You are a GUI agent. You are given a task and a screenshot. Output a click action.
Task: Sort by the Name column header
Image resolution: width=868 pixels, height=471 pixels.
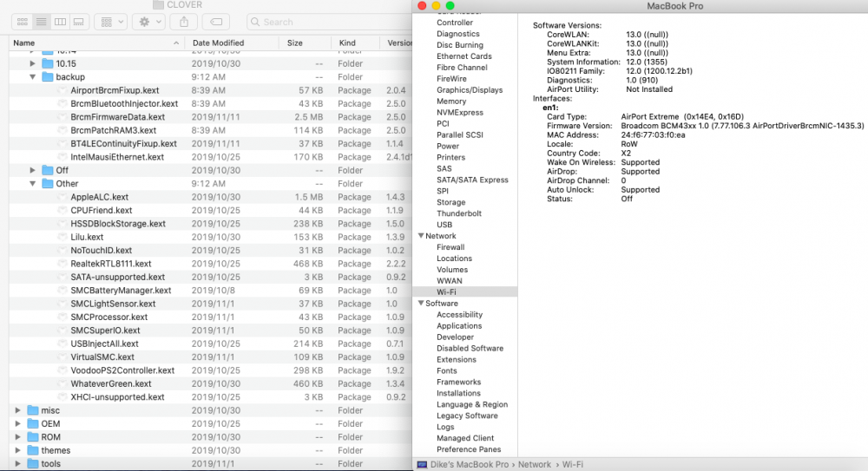tap(96, 43)
